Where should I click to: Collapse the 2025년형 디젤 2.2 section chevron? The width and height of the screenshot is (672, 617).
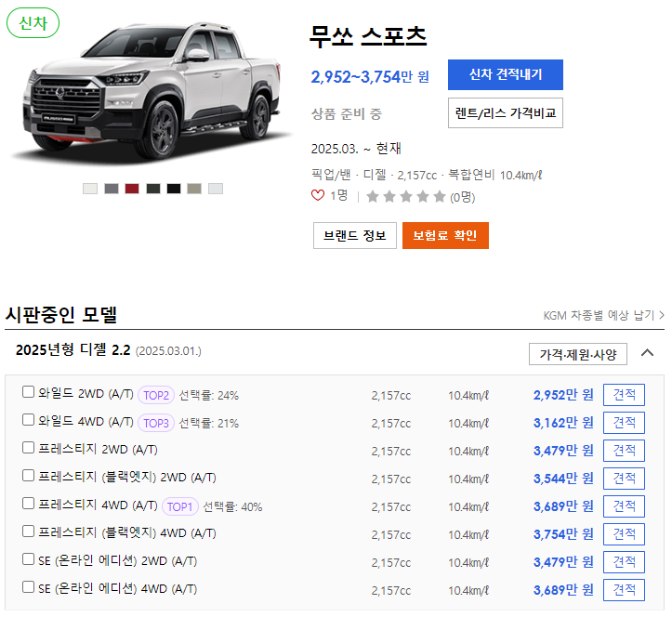click(647, 353)
